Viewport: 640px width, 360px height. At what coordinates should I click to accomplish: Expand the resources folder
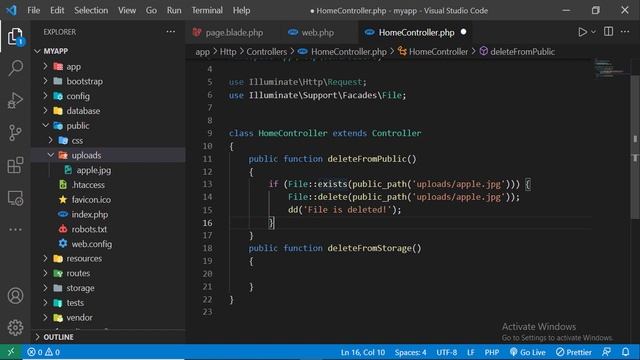click(x=45, y=258)
